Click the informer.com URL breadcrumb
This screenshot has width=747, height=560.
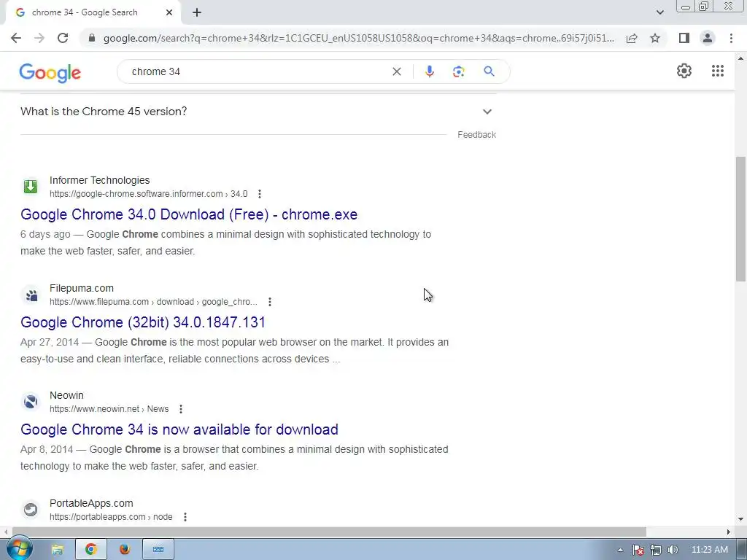click(x=149, y=194)
